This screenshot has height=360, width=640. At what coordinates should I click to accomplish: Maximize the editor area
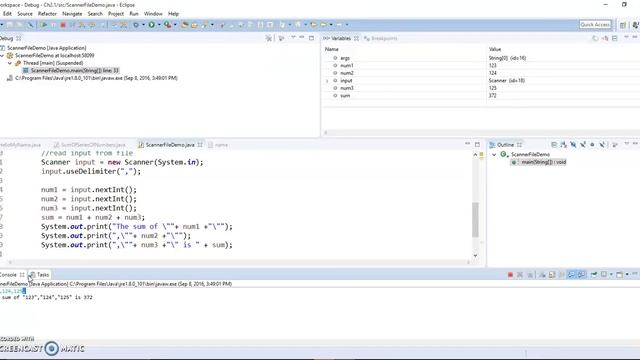(x=477, y=144)
